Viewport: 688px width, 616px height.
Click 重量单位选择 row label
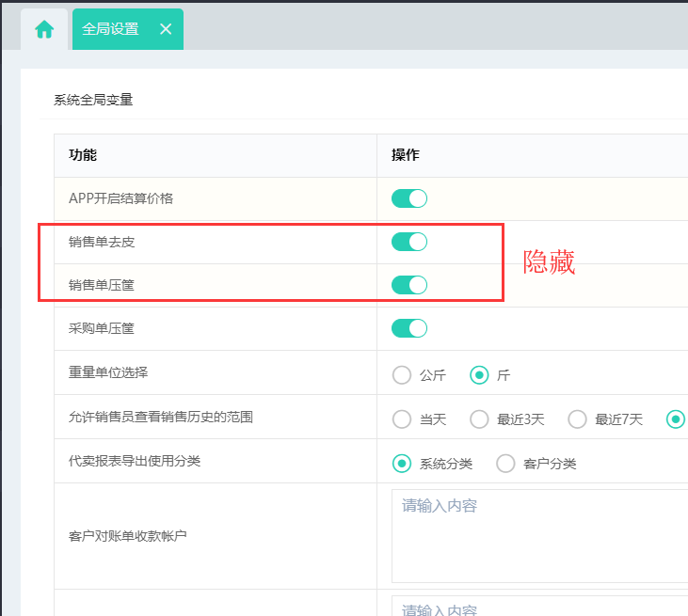[108, 372]
